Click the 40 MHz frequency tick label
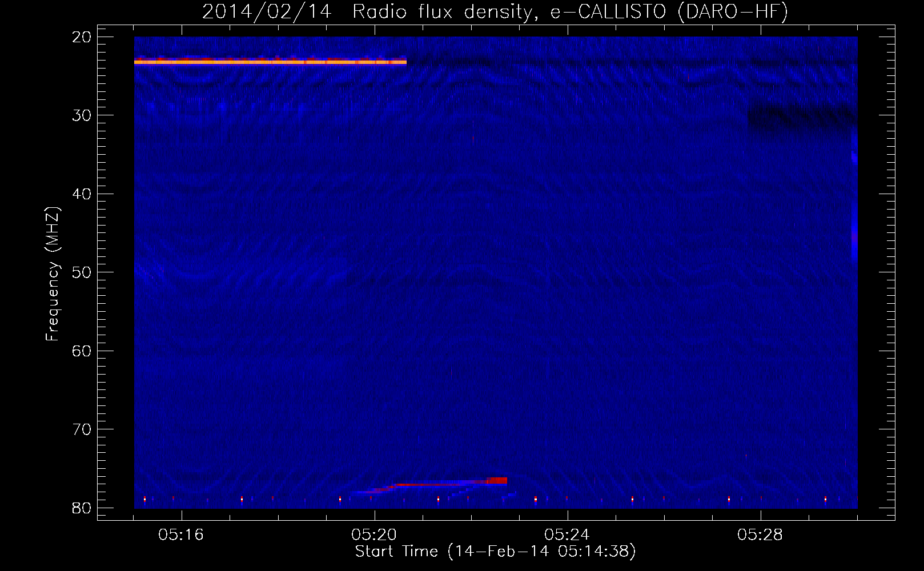 click(83, 194)
